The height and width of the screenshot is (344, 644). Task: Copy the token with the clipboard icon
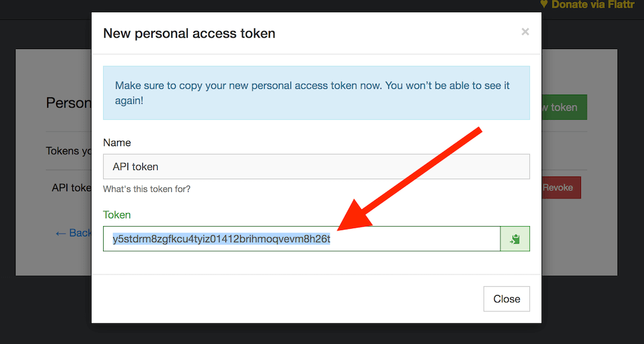click(x=515, y=239)
